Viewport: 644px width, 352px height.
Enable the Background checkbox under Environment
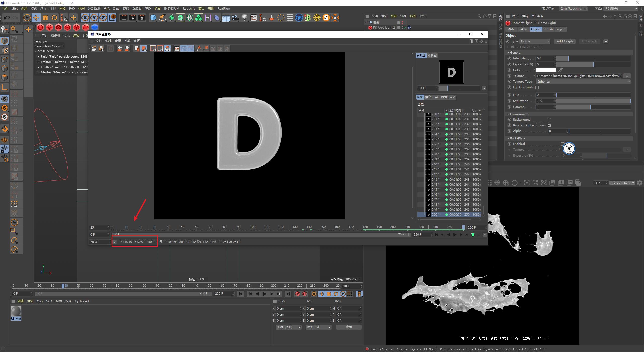click(x=550, y=120)
